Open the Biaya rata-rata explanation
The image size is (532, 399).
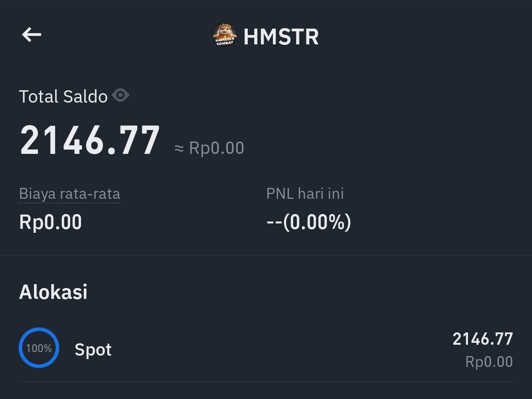(x=69, y=193)
